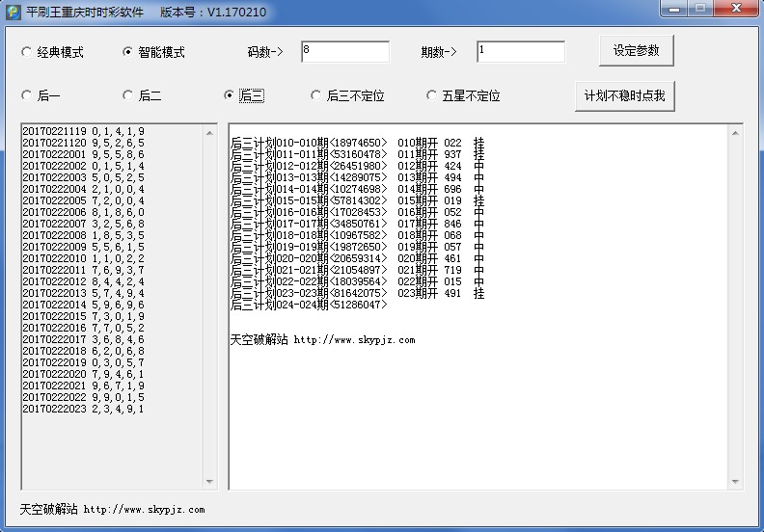Choose the 后一 option
764x532 pixels.
(x=26, y=95)
